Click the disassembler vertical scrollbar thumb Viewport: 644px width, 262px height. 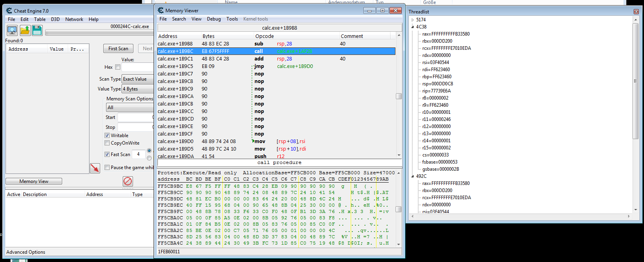click(x=399, y=96)
